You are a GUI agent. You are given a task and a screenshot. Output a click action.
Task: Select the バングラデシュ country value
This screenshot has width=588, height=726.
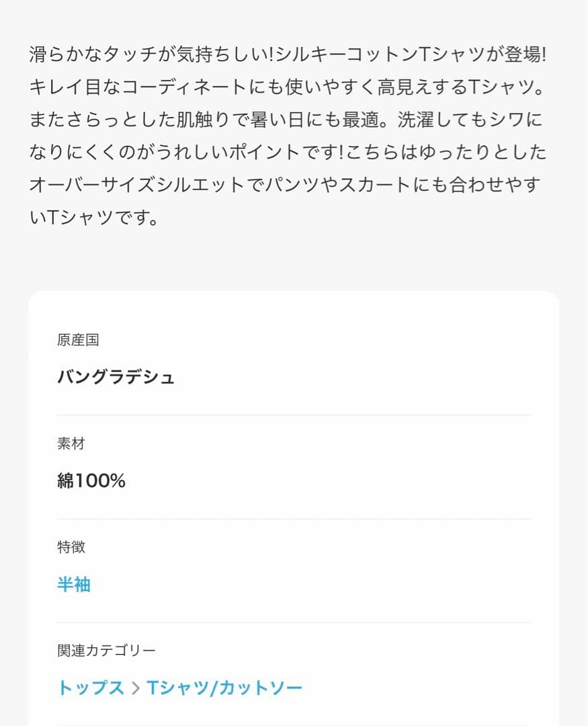(116, 377)
